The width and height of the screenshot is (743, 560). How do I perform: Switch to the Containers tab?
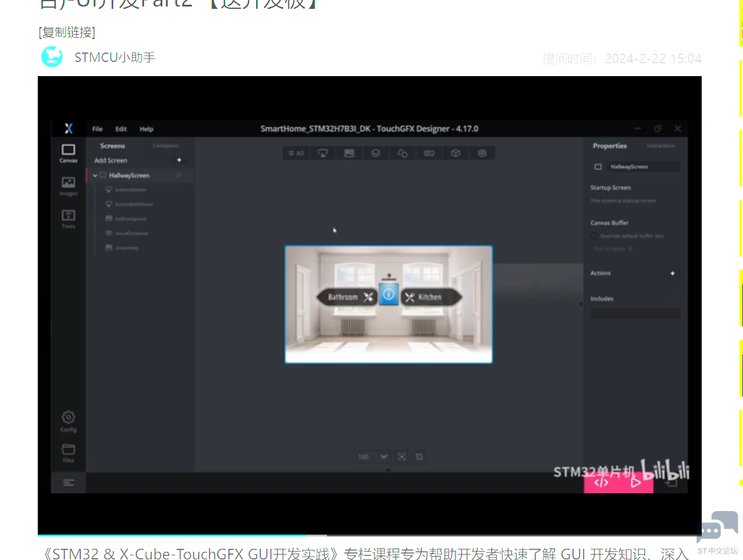pyautogui.click(x=165, y=146)
